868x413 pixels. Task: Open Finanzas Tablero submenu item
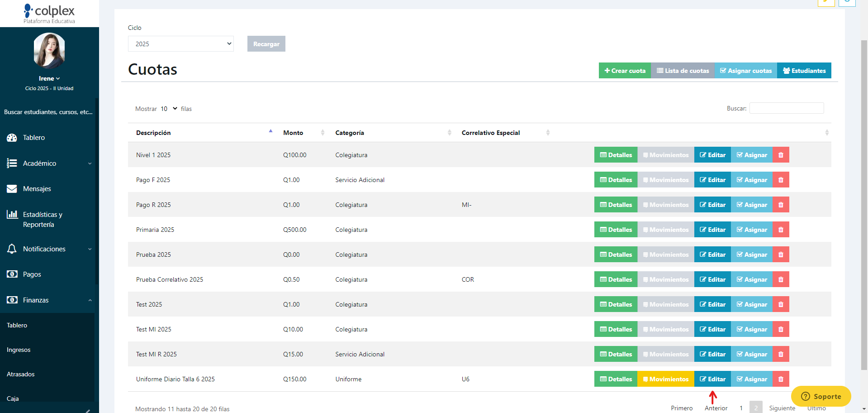pyautogui.click(x=17, y=325)
